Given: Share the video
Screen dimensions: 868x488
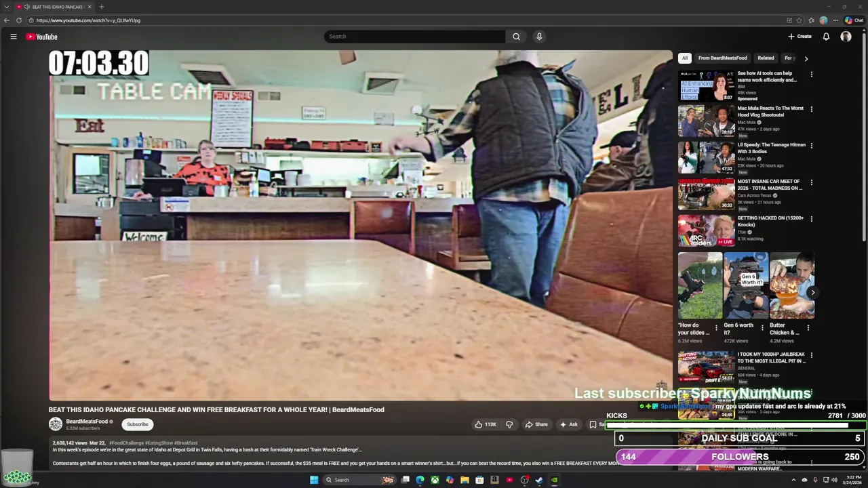Looking at the screenshot, I should (x=536, y=424).
